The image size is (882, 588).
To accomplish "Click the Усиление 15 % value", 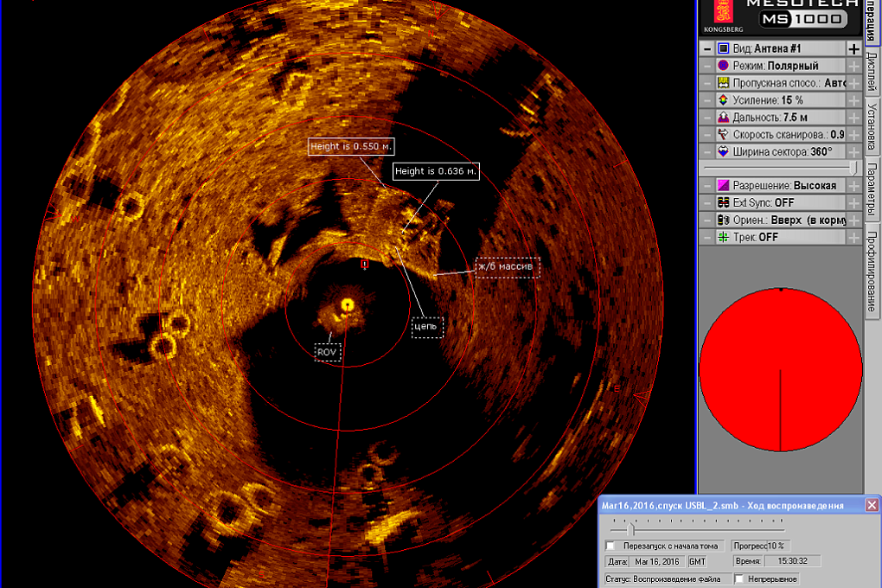I will tap(792, 100).
